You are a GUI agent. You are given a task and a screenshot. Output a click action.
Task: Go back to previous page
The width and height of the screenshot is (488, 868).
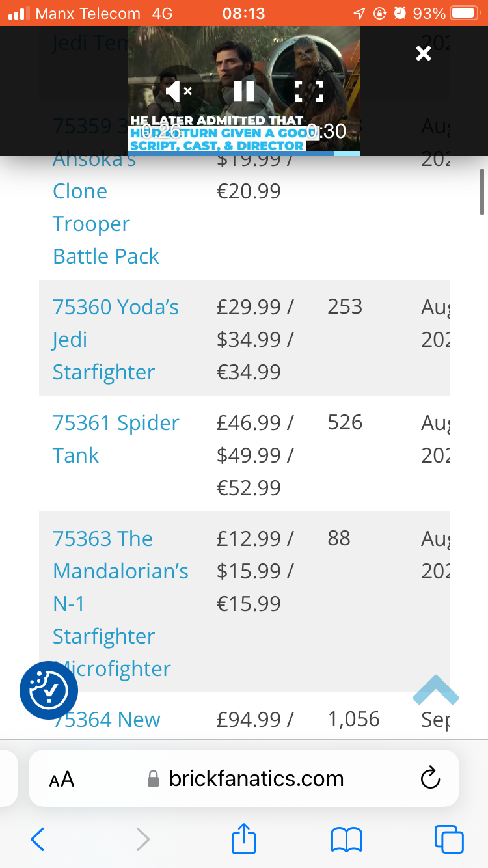[x=38, y=839]
